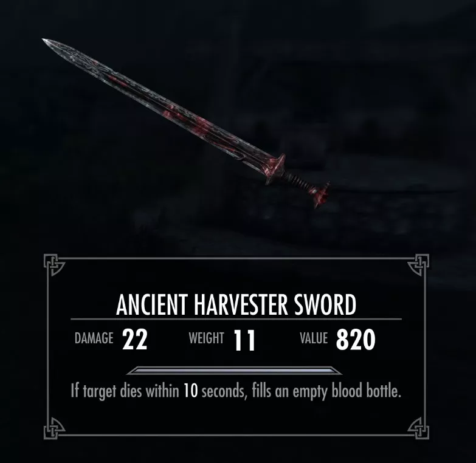Click the DAMAGE label
Viewport: 476px width, 463px height.
click(x=94, y=338)
